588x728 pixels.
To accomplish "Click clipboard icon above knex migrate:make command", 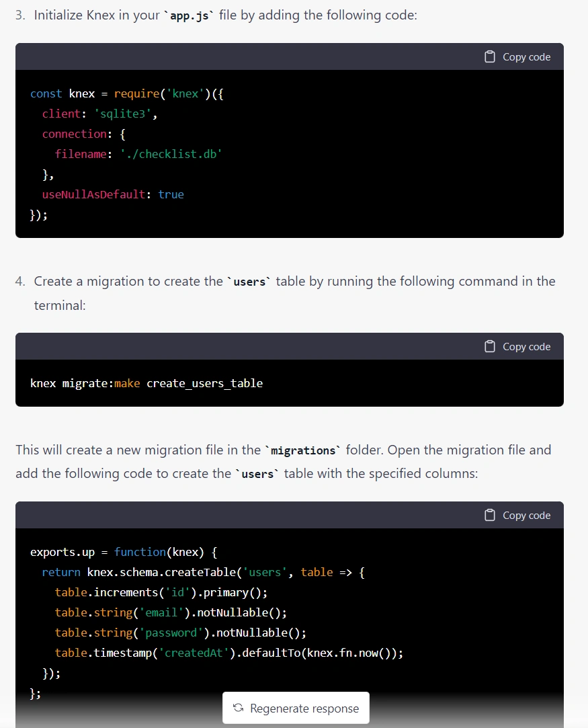I will click(x=490, y=346).
